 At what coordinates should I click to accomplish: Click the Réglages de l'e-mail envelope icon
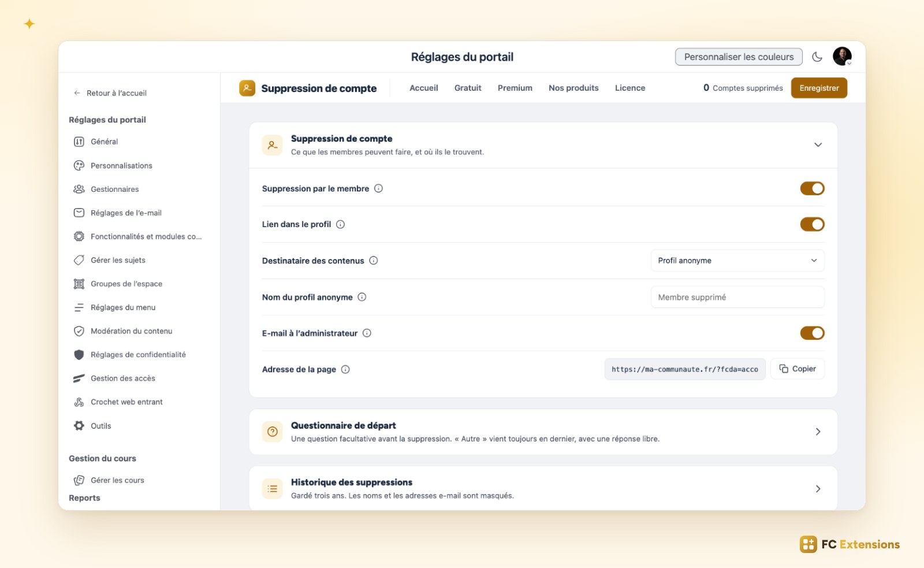click(x=79, y=213)
